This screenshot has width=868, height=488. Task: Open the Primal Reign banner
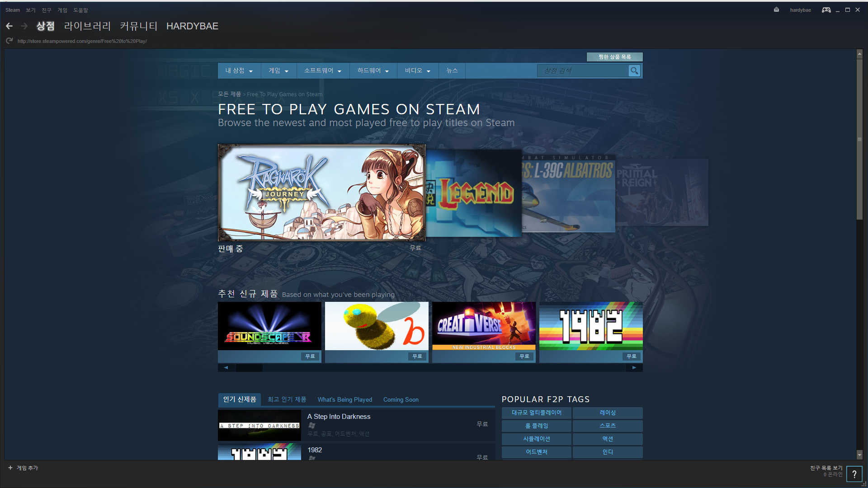[x=662, y=192]
